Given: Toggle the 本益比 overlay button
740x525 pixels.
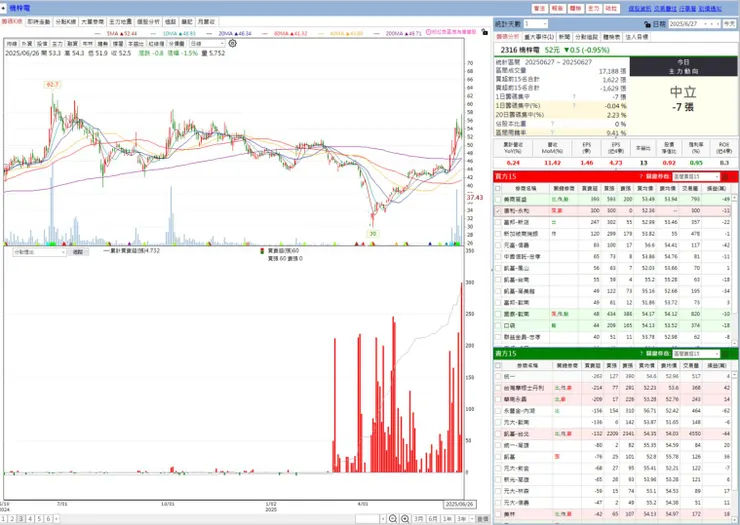Looking at the screenshot, I should pos(136,43).
